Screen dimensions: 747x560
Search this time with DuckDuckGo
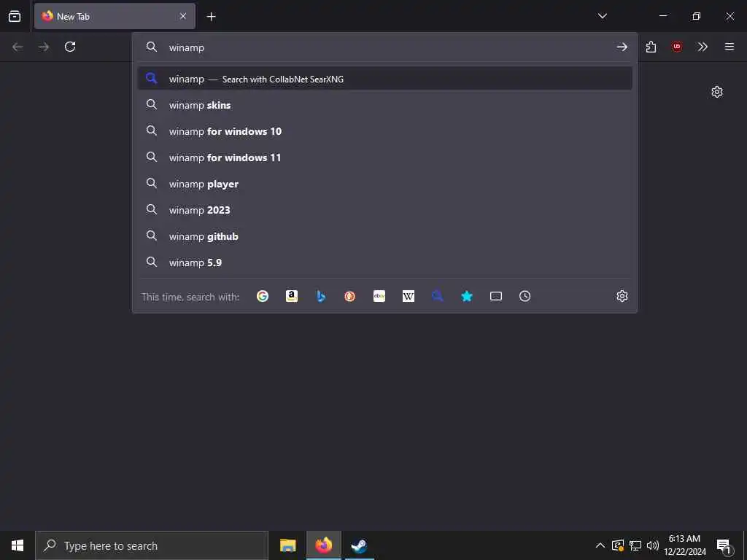(349, 296)
